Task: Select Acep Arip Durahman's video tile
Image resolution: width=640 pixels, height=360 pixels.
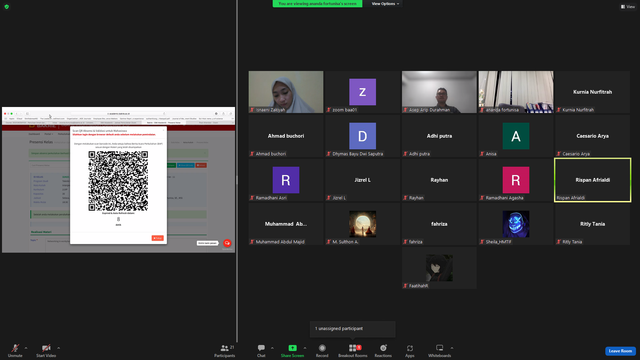Action: pyautogui.click(x=439, y=92)
